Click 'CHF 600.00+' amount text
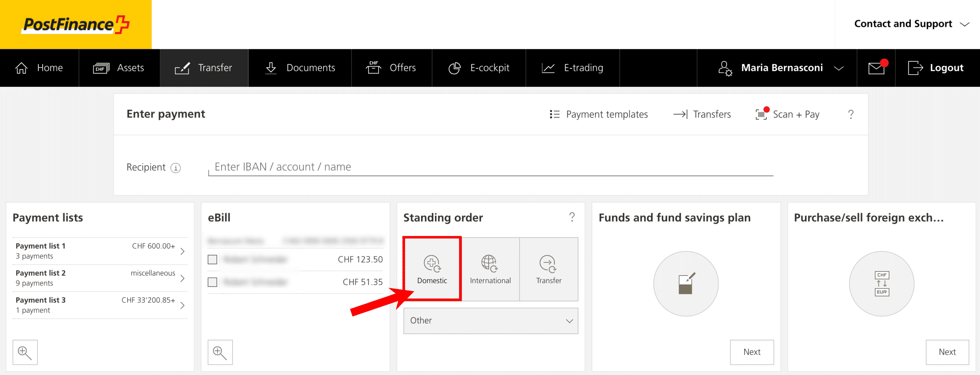The width and height of the screenshot is (980, 375). click(154, 246)
